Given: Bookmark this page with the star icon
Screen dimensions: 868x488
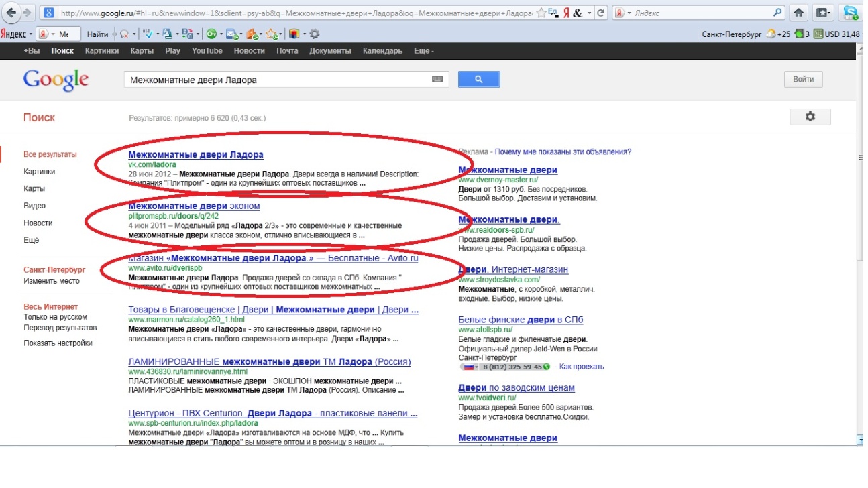Looking at the screenshot, I should coord(541,13).
